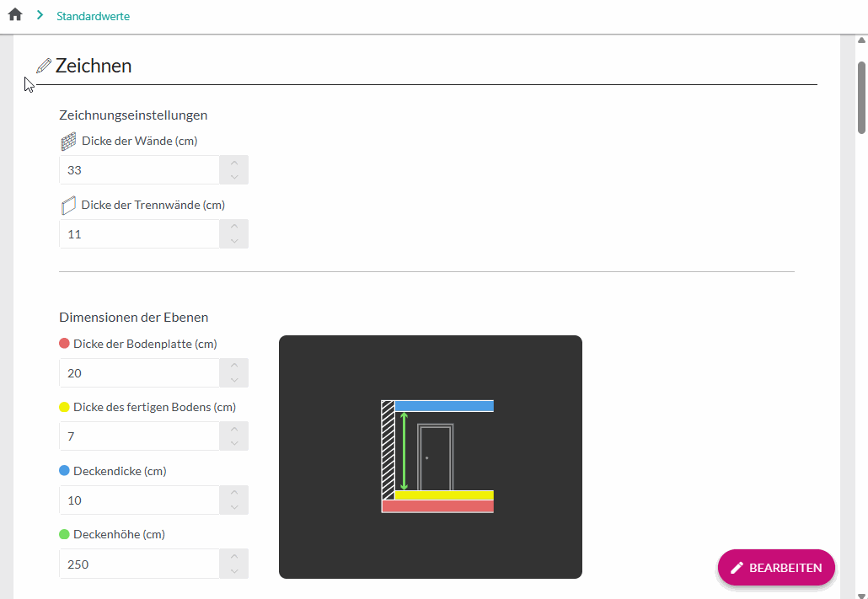
Task: Click the blue Deckendicke color dot
Action: coord(64,471)
